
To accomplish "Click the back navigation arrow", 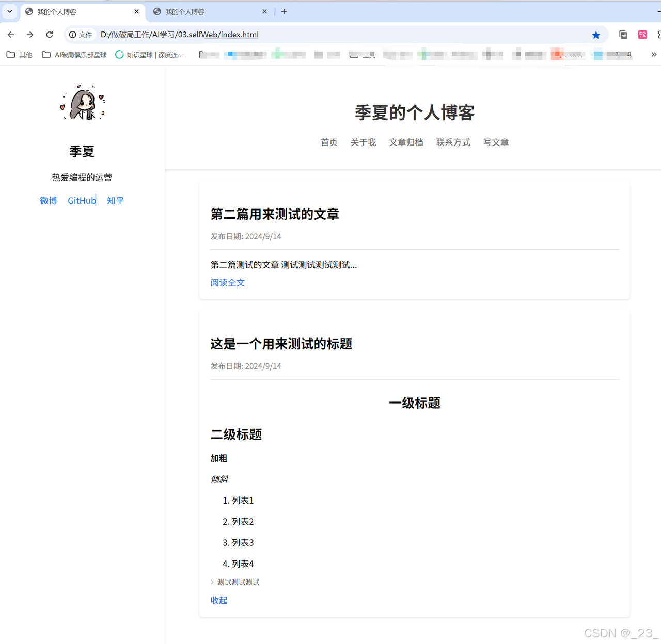I will (10, 35).
